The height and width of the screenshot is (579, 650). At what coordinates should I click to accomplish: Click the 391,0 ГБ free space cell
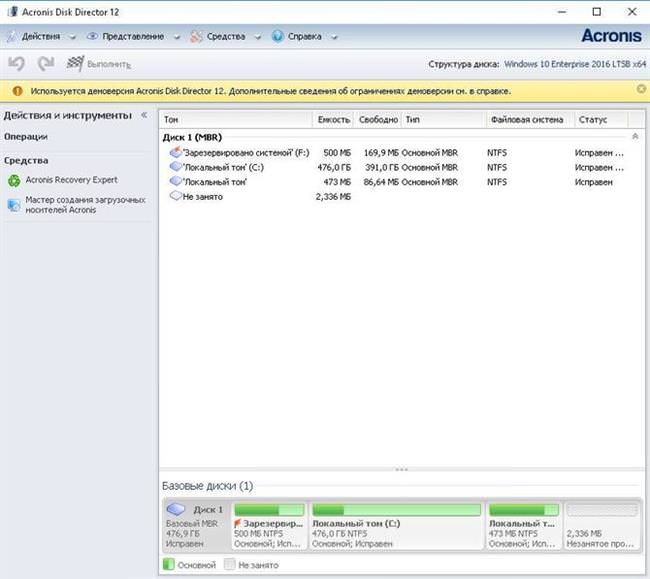tap(381, 167)
